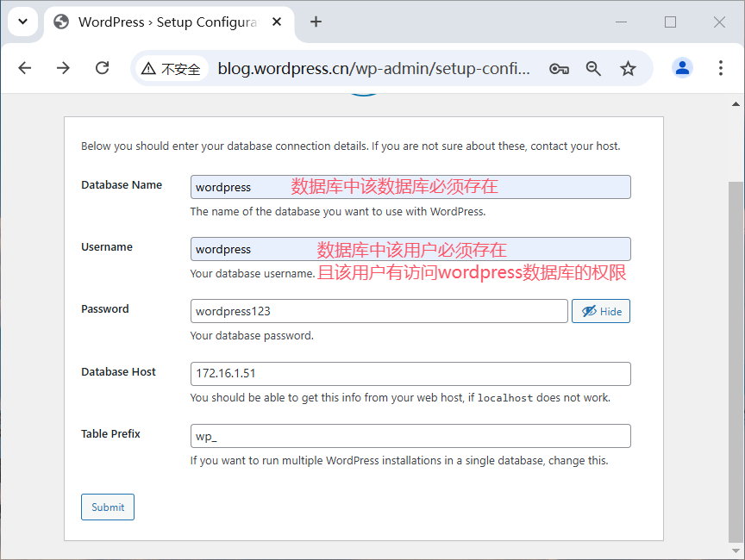The image size is (745, 560).
Task: Open the Chrome three-dot menu
Action: tap(721, 68)
